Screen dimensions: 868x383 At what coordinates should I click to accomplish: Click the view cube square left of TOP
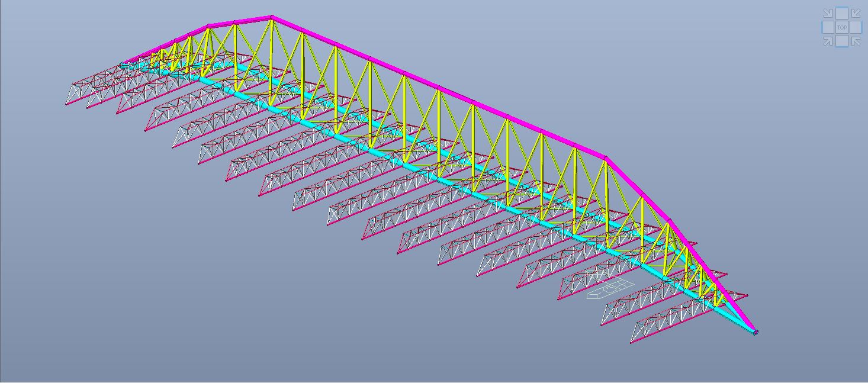(x=828, y=27)
